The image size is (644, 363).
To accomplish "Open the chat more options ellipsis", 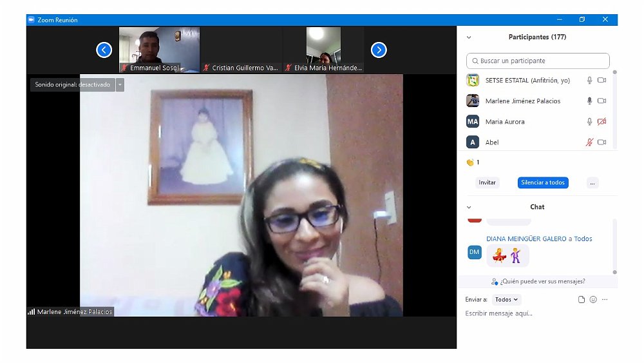I will coord(605,300).
